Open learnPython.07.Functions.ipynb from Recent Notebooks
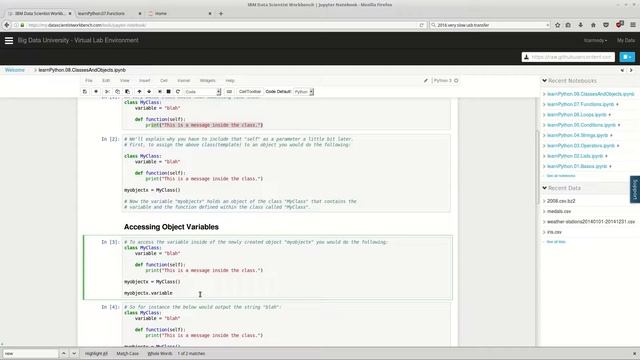640x360 pixels. coord(580,104)
